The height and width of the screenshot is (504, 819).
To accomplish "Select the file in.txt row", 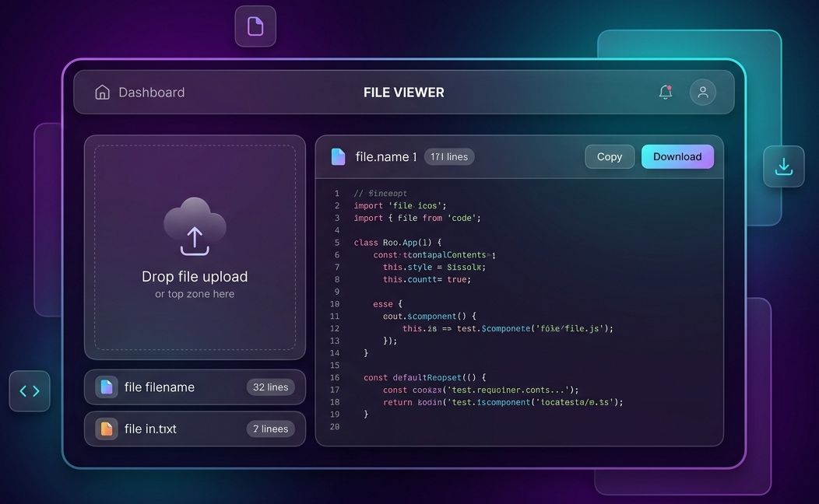I will (195, 429).
